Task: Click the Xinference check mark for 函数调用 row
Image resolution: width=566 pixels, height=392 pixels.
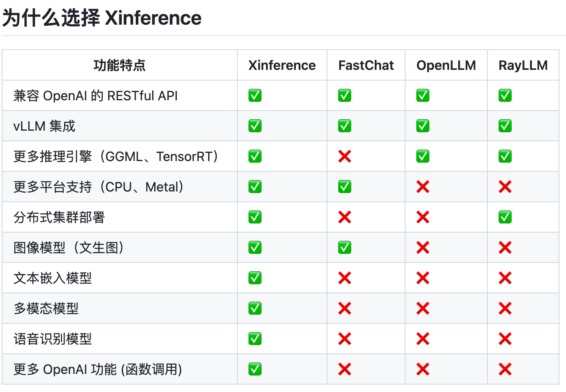Action: coord(255,369)
